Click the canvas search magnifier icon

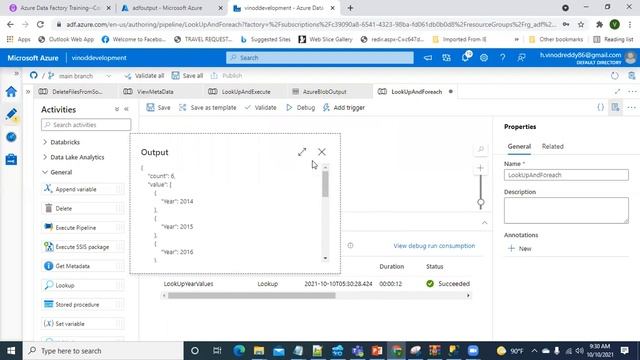click(481, 149)
